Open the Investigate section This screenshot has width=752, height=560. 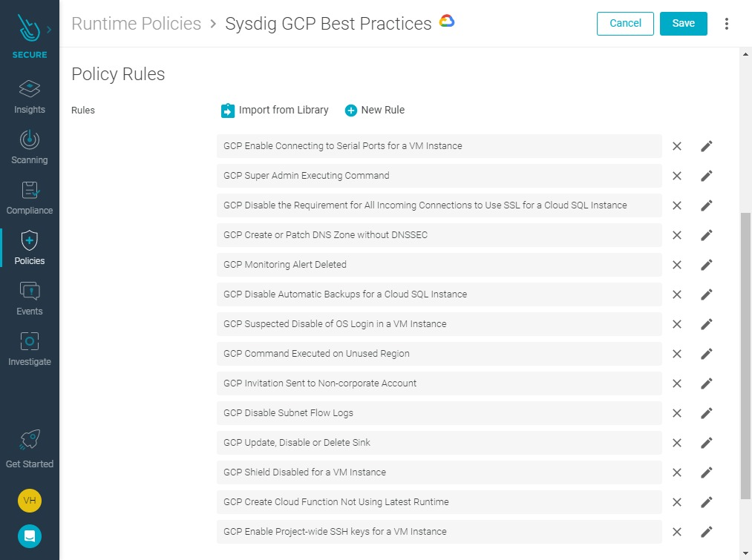[x=29, y=349]
